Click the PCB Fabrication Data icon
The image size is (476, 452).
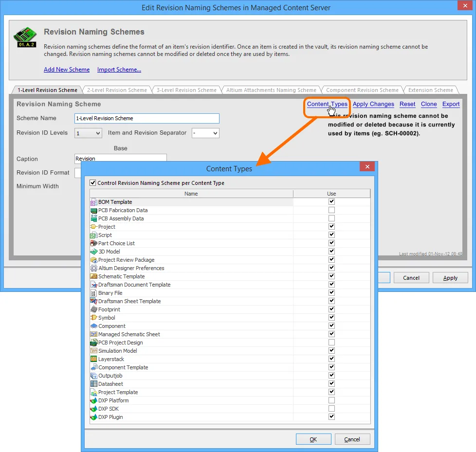(x=94, y=210)
